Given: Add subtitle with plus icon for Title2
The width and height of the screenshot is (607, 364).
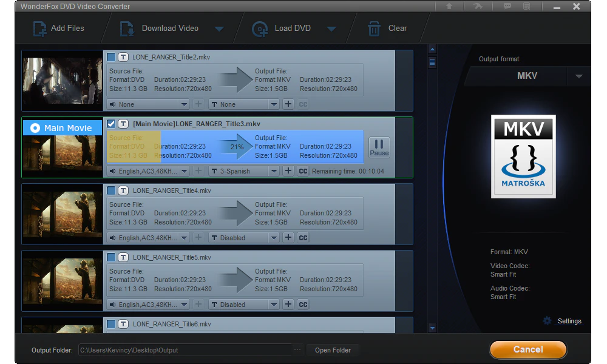Looking at the screenshot, I should [288, 104].
